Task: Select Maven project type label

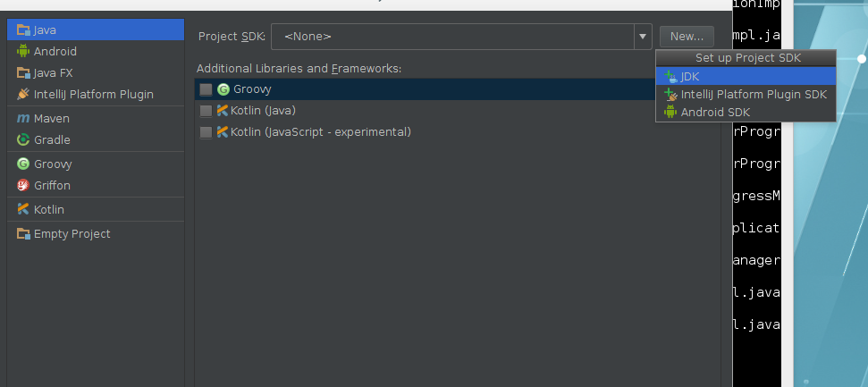Action: click(x=52, y=119)
